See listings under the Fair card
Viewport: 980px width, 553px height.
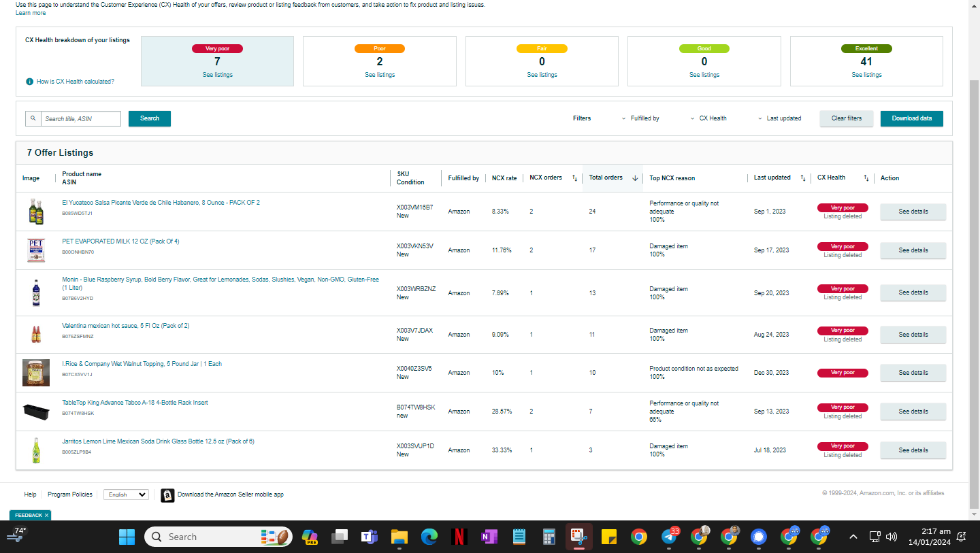(x=542, y=75)
